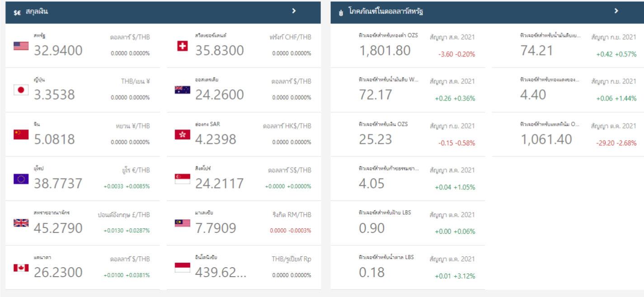
Task: Click the Singapore flag icon
Action: pos(183,179)
